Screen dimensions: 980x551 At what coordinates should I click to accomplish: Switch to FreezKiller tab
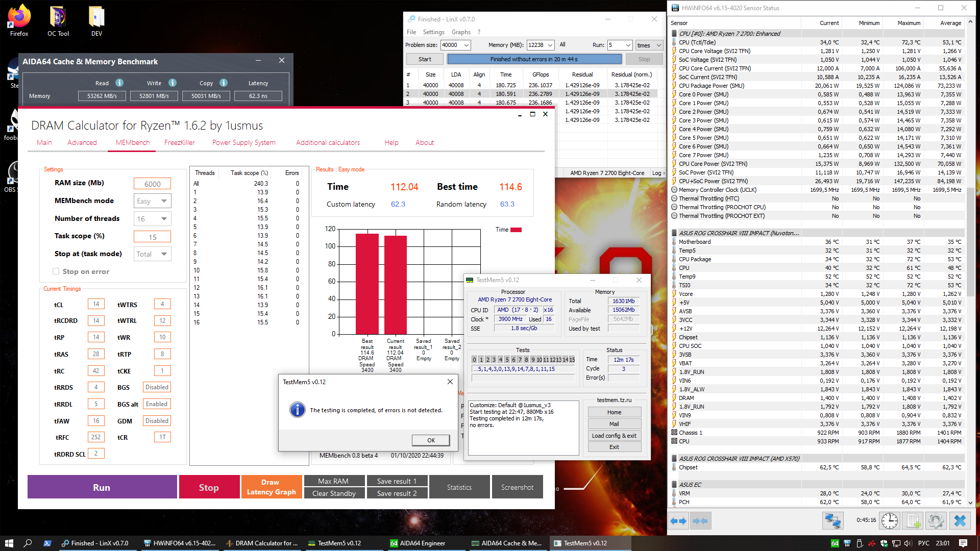pyautogui.click(x=179, y=142)
